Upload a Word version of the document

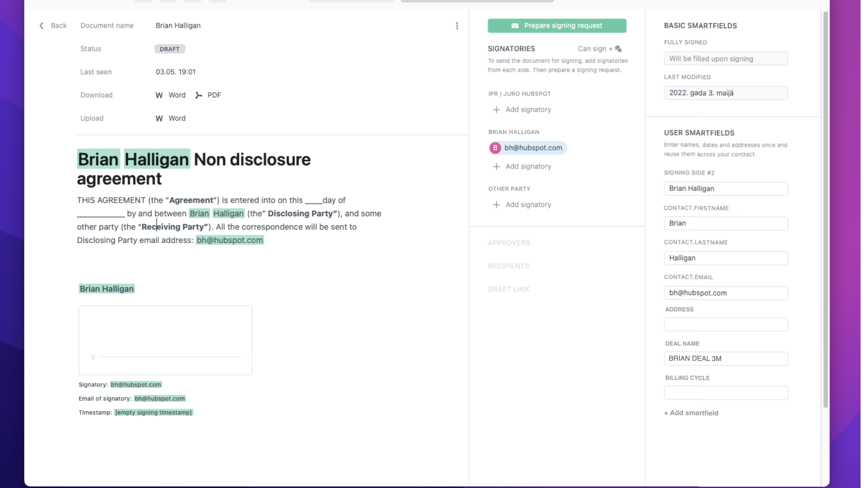(171, 119)
